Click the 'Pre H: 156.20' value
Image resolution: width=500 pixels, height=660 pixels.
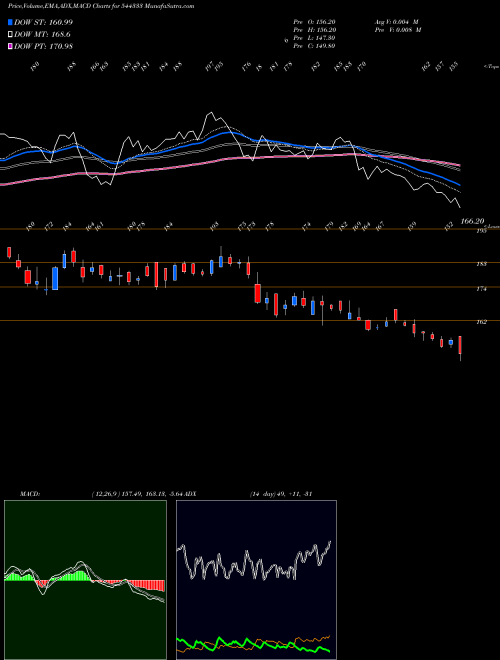point(314,30)
